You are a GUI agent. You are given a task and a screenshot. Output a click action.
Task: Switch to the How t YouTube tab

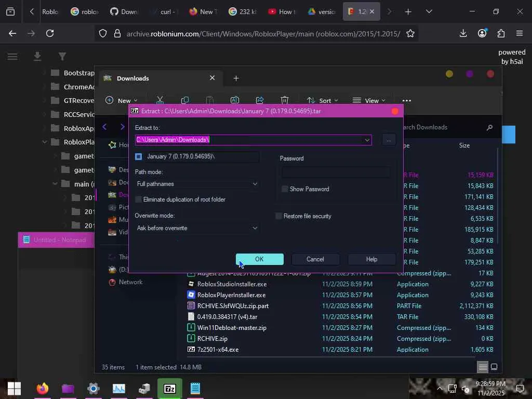tap(282, 12)
